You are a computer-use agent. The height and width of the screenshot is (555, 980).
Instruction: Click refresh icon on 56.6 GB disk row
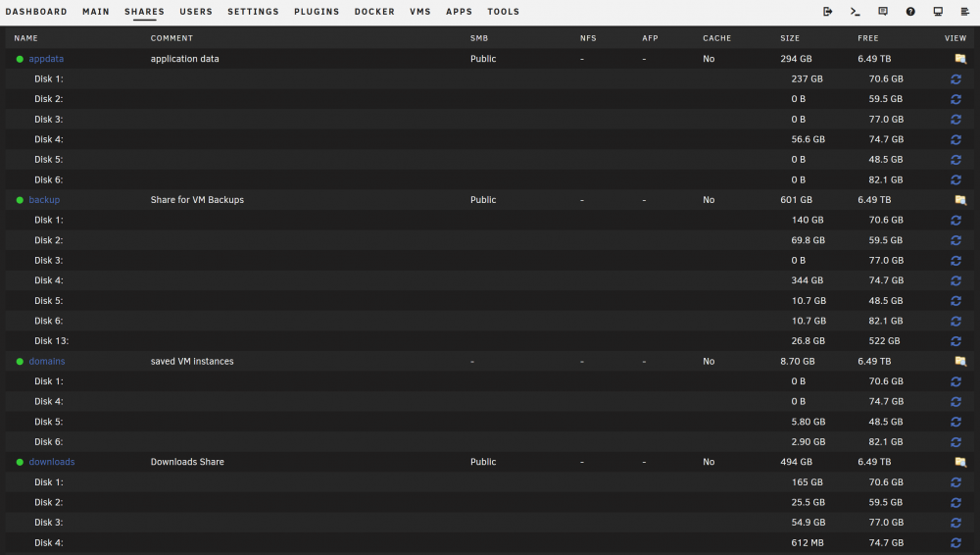955,139
